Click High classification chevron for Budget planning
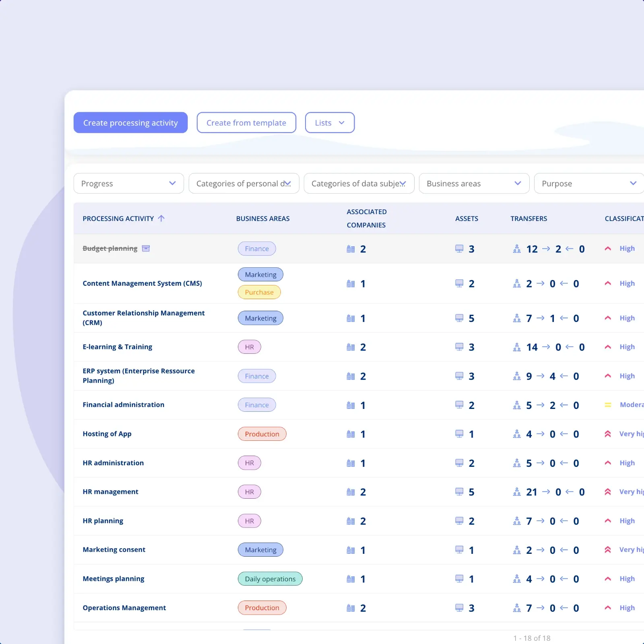 click(608, 249)
